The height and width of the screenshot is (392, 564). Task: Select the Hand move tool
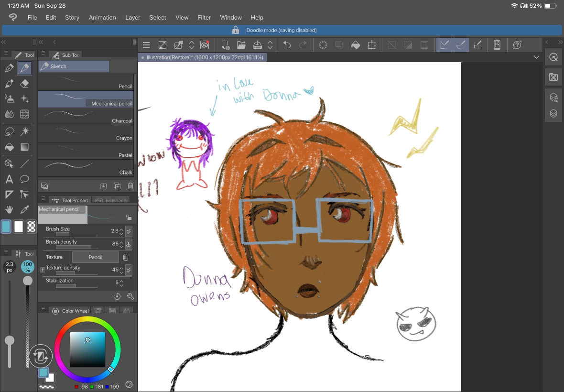(10, 209)
